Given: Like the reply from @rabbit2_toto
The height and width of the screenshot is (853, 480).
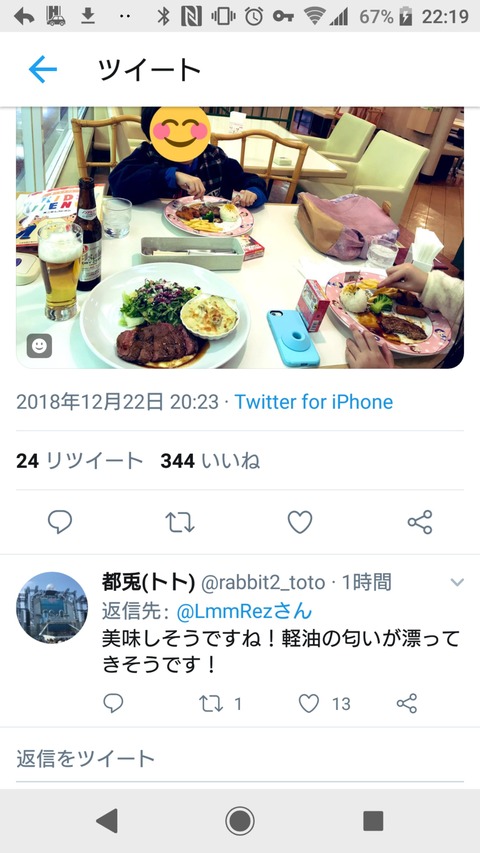Looking at the screenshot, I should tap(324, 704).
